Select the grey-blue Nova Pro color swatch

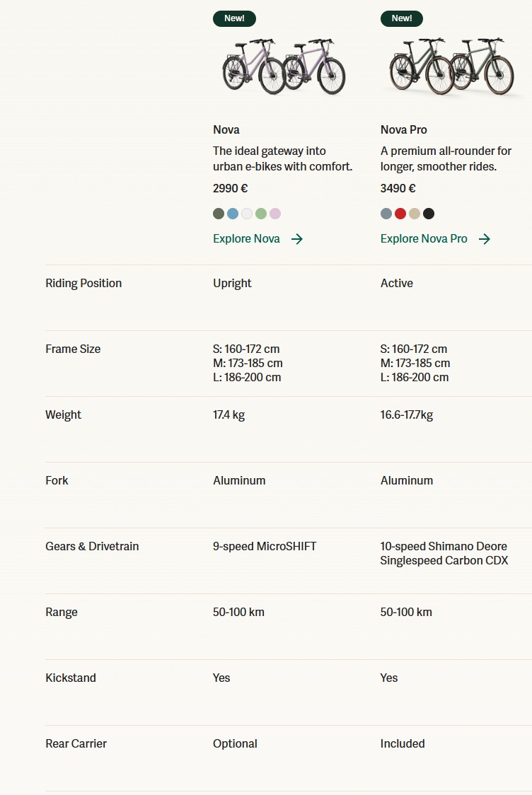click(386, 214)
